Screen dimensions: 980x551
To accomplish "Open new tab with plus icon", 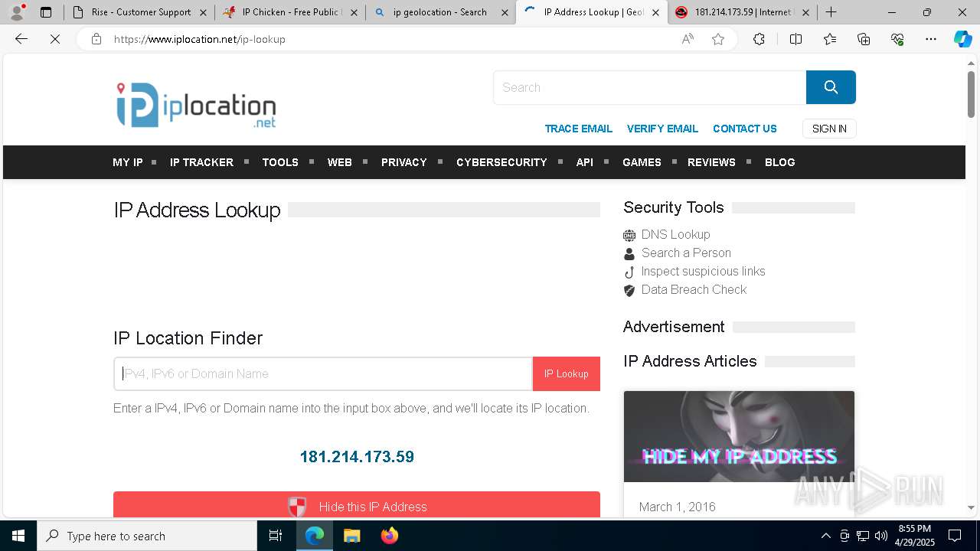I will 831,12.
